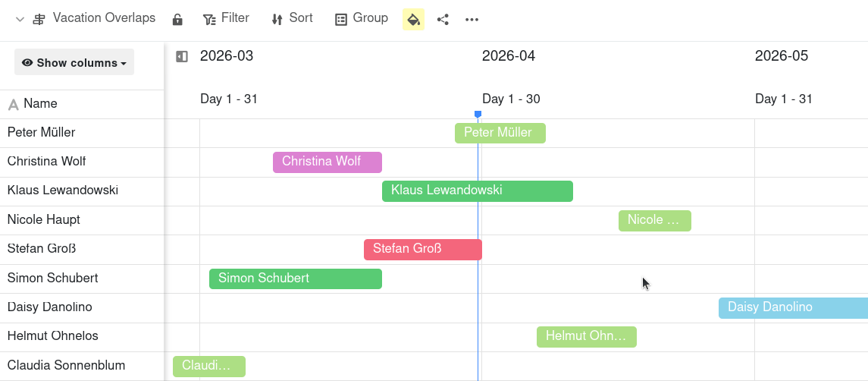Image resolution: width=868 pixels, height=381 pixels.
Task: Collapse the left column panel icon
Action: tap(182, 56)
